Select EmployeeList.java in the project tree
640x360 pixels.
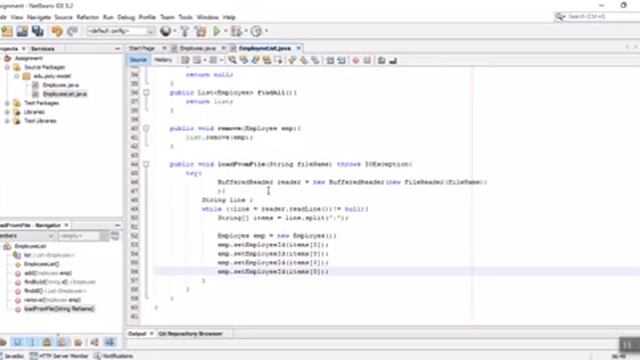[65, 94]
